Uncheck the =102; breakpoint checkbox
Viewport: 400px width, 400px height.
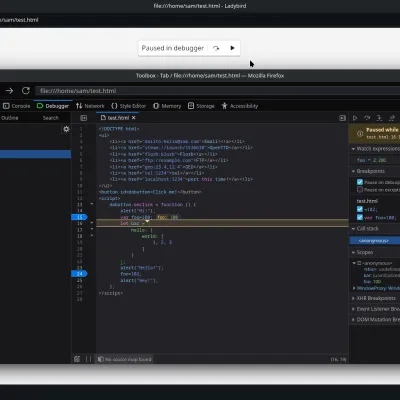point(360,209)
